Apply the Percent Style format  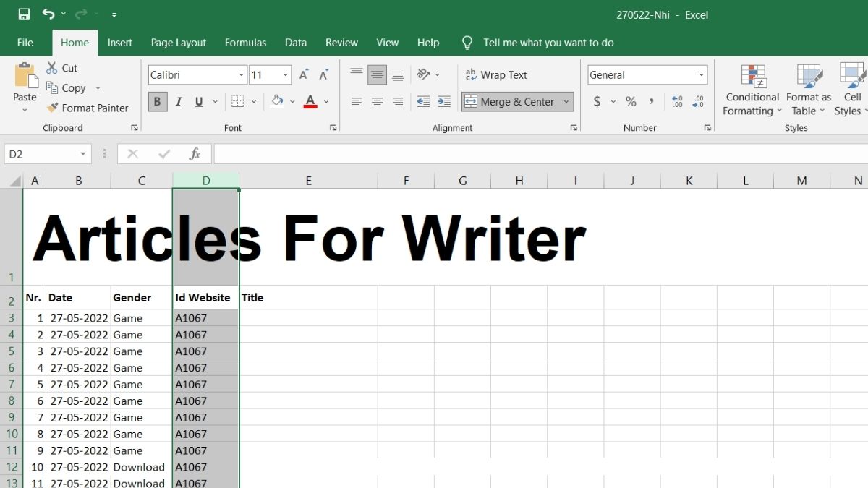point(631,101)
